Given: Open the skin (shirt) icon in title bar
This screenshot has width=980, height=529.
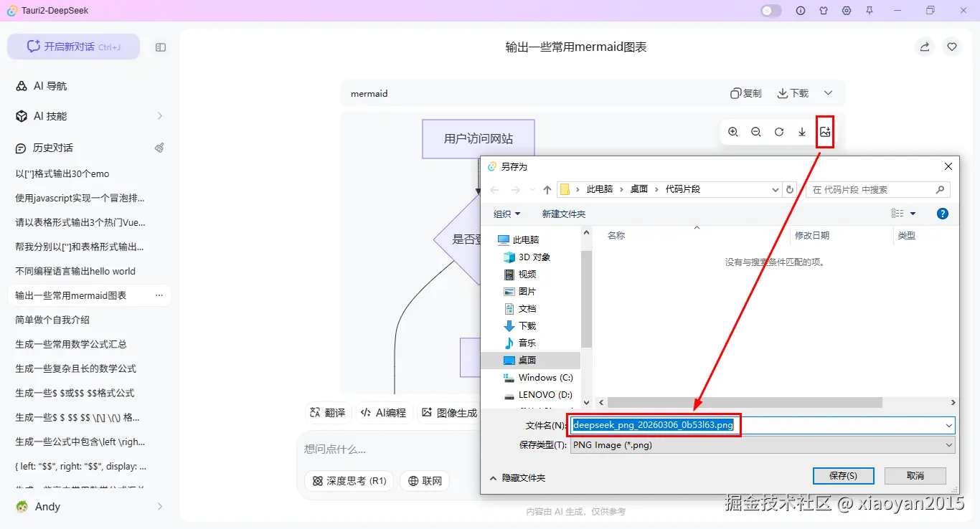Looking at the screenshot, I should tap(824, 11).
